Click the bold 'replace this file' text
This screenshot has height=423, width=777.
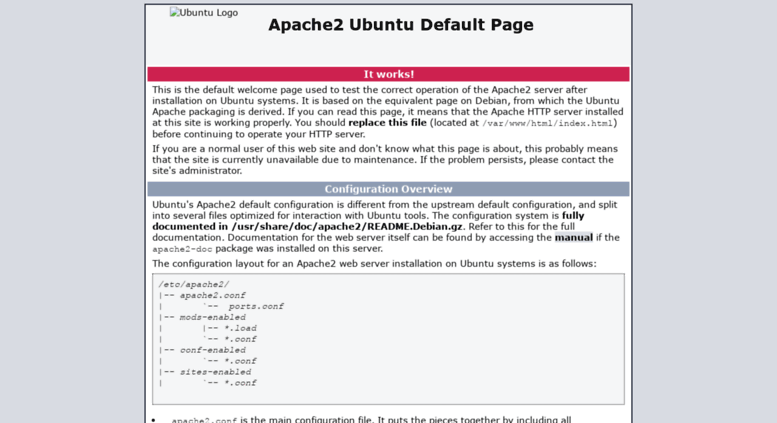pos(387,123)
